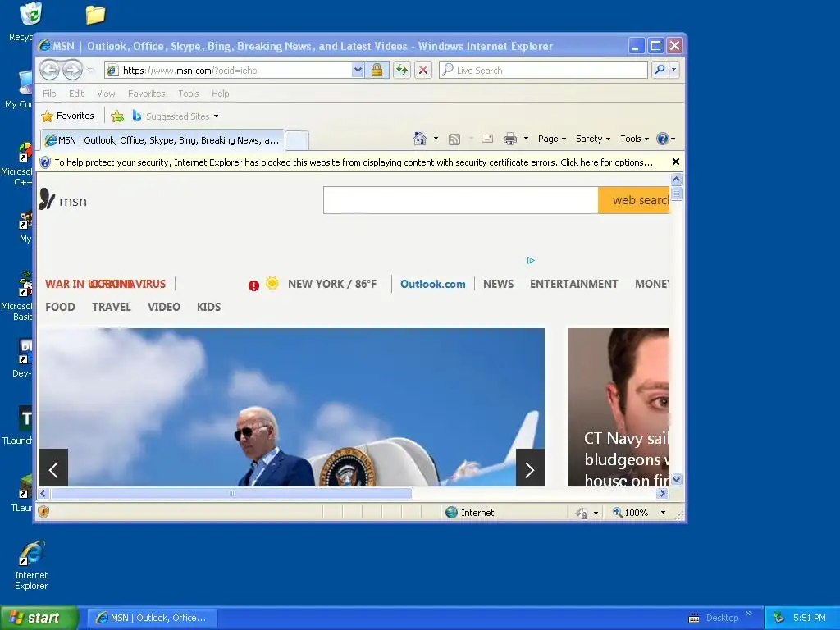Click the magnifier search button beside Live Search
Image resolution: width=840 pixels, height=630 pixels.
660,70
